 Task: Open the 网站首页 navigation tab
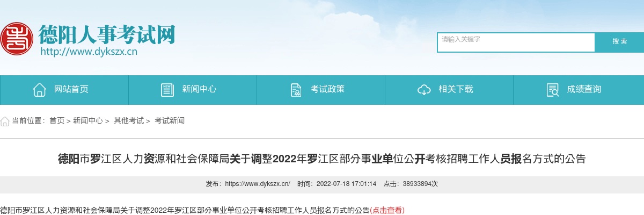64,90
